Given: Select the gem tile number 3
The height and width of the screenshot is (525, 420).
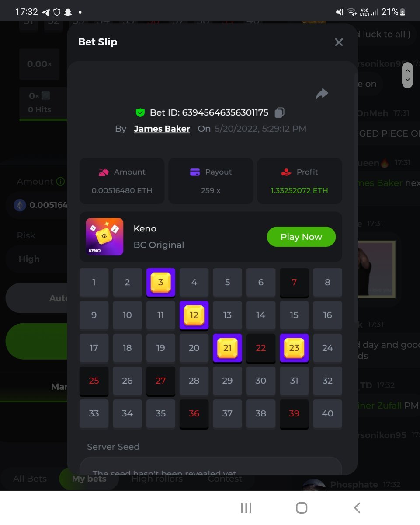Looking at the screenshot, I should 161,283.
